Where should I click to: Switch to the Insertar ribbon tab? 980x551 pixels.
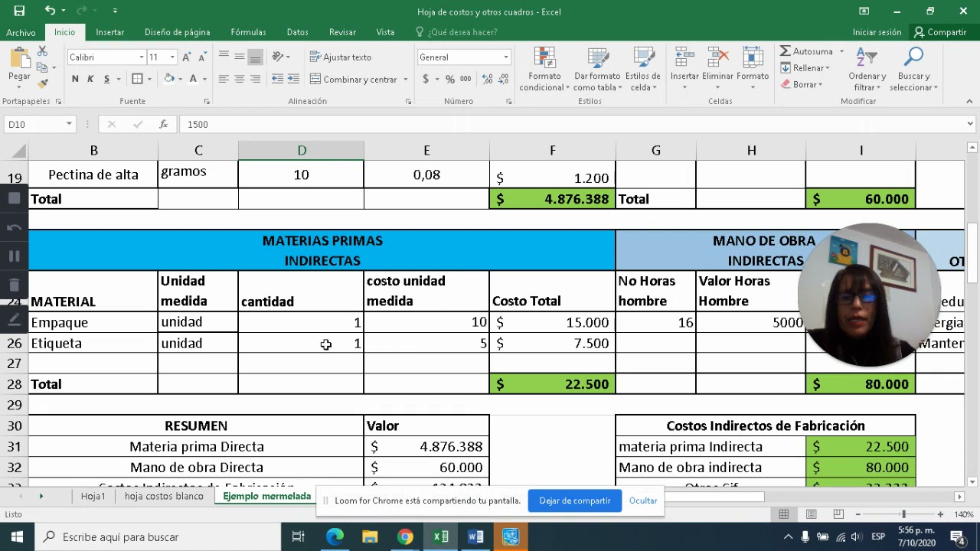tap(110, 32)
